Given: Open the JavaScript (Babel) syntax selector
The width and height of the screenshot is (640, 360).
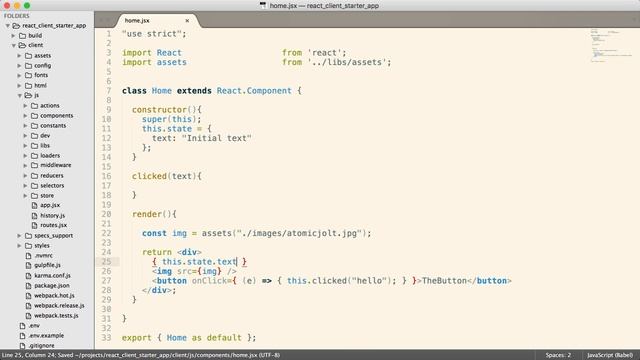Looking at the screenshot, I should 610,355.
